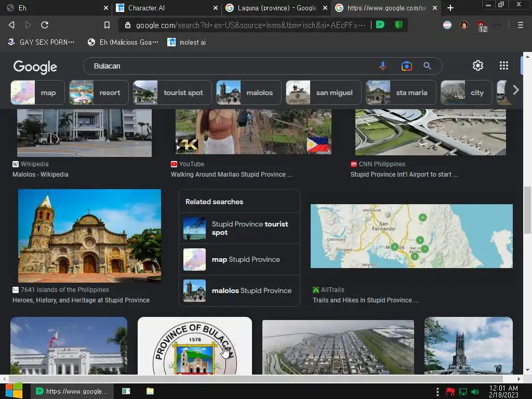
Task: Click the striped round extension icon
Action: pos(447,25)
